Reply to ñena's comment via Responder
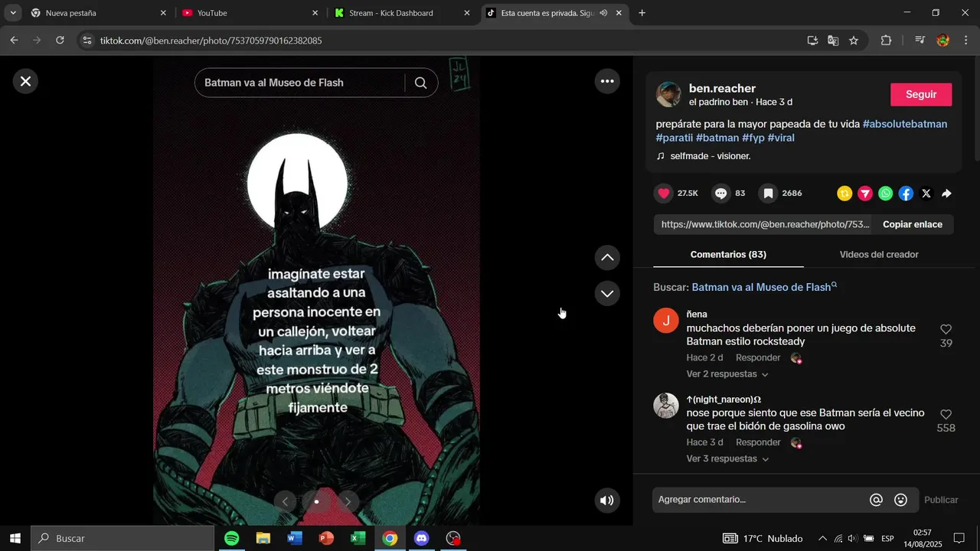980x551 pixels. click(x=758, y=357)
